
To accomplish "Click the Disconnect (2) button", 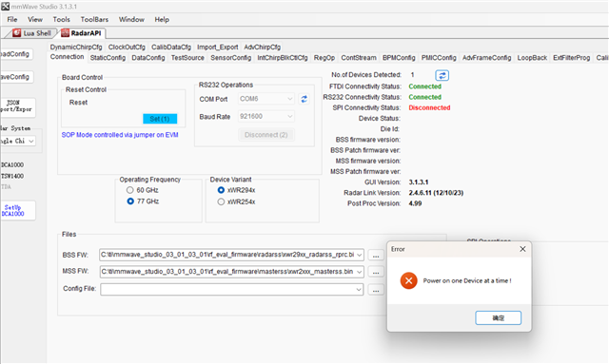I will pos(266,135).
